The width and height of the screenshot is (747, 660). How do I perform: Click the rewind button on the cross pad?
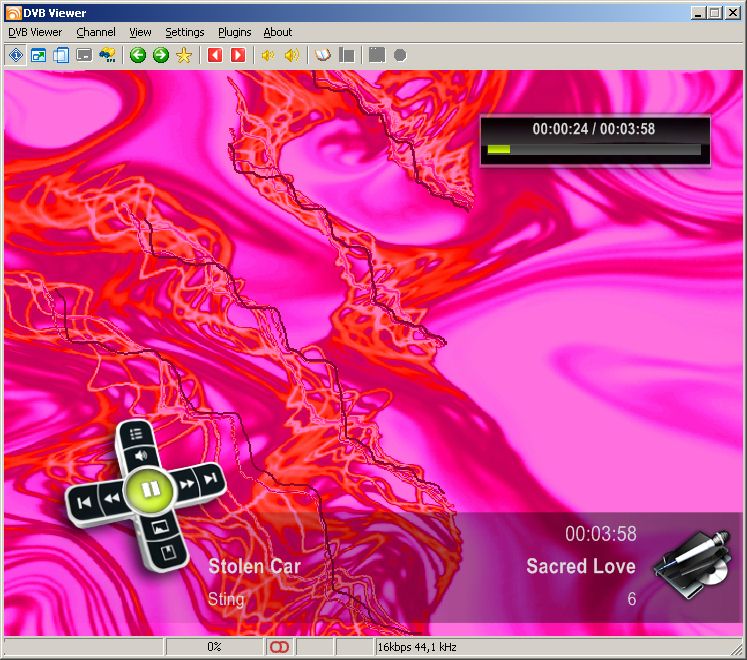pyautogui.click(x=112, y=499)
